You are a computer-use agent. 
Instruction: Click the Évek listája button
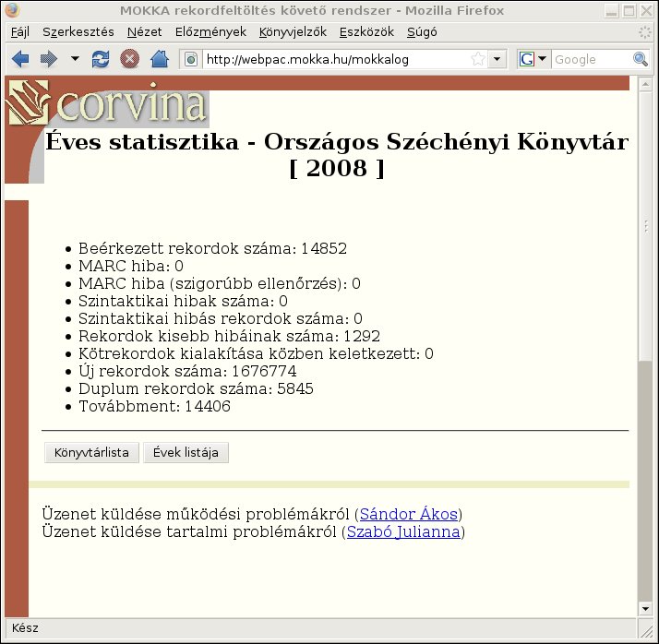tap(186, 452)
